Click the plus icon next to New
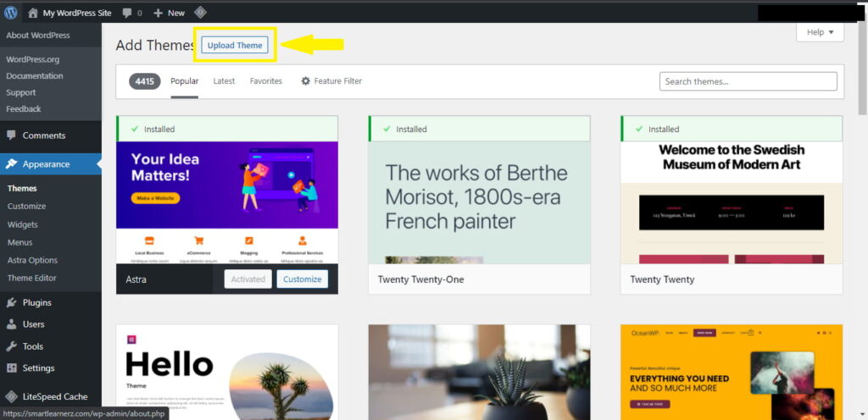 pos(158,13)
